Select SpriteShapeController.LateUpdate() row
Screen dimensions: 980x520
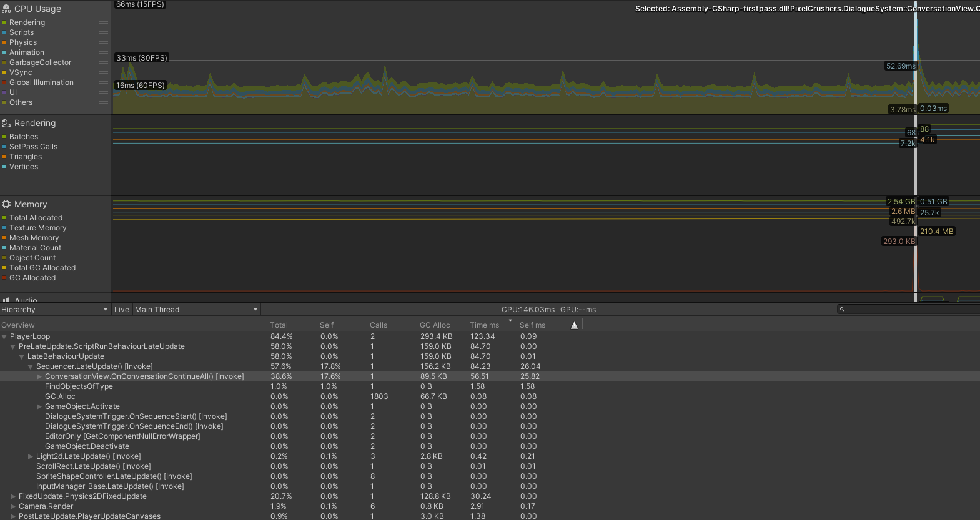coord(490,476)
